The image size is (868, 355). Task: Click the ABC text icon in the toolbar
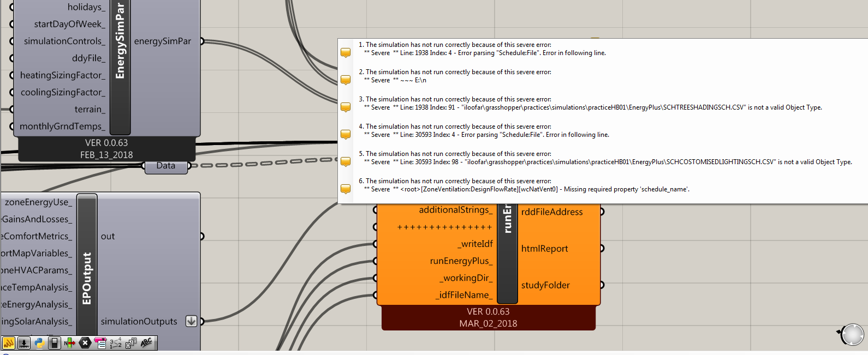(x=146, y=343)
